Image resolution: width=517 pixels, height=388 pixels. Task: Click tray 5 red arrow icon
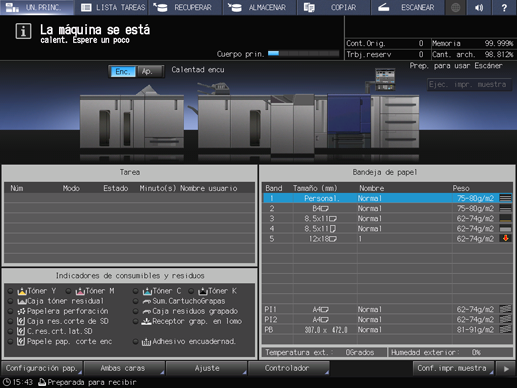[x=505, y=238]
